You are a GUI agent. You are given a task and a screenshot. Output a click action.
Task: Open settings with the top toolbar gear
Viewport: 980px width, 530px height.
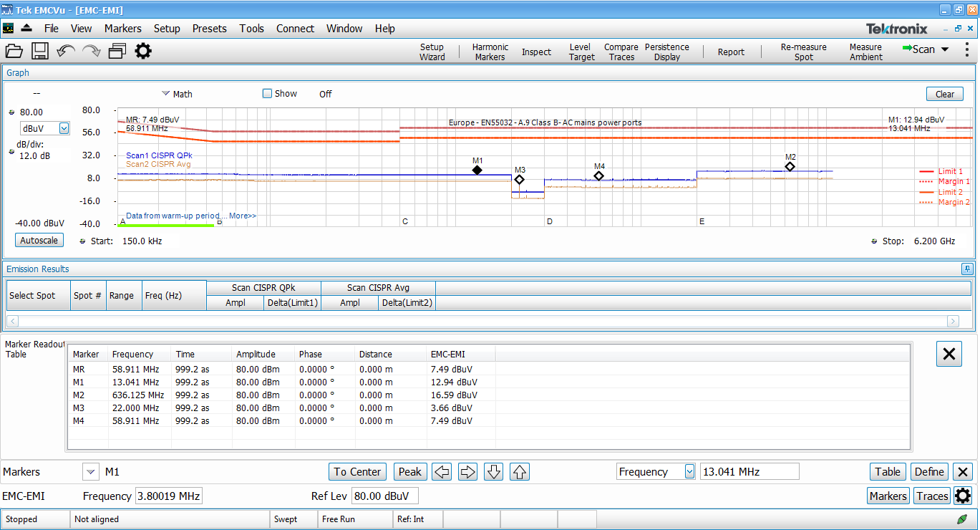coord(143,51)
